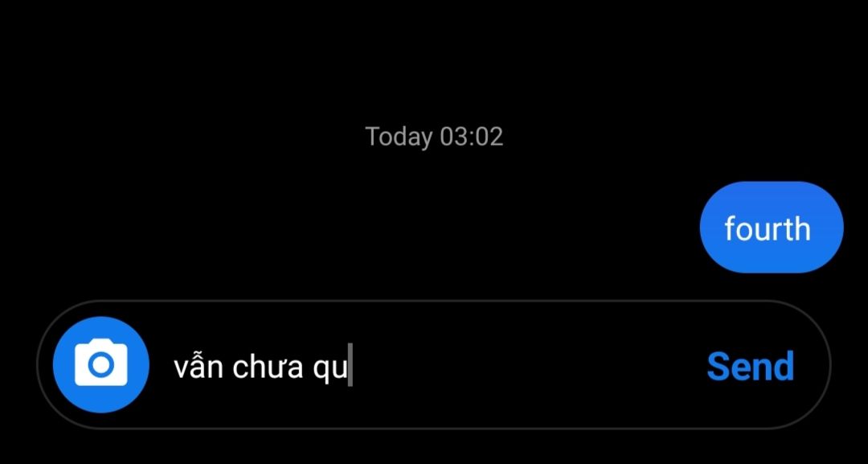Select the time "03:02" in the date header

472,136
